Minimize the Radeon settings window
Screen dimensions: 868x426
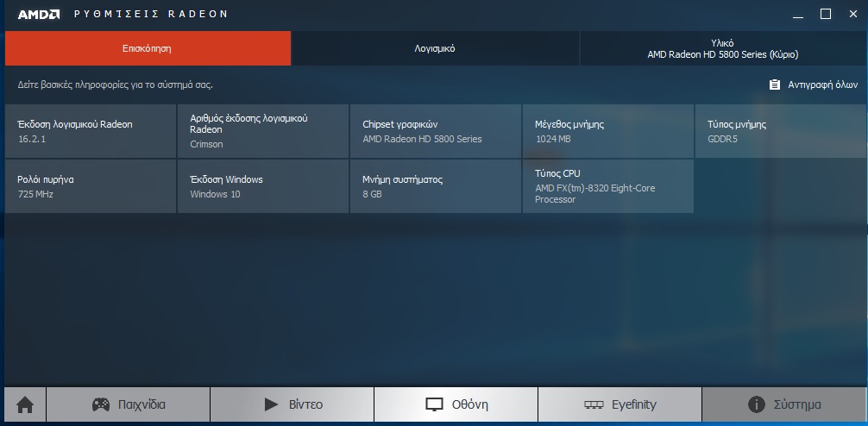[798, 15]
